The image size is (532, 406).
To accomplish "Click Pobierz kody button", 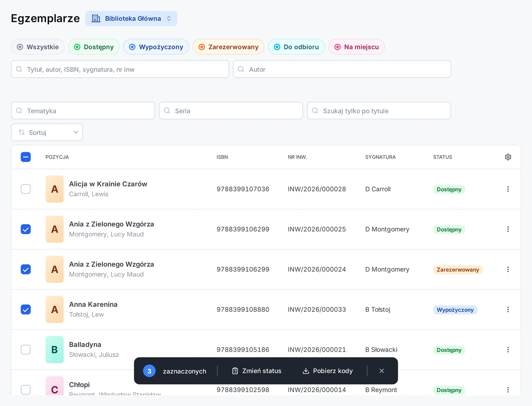I will [x=328, y=371].
